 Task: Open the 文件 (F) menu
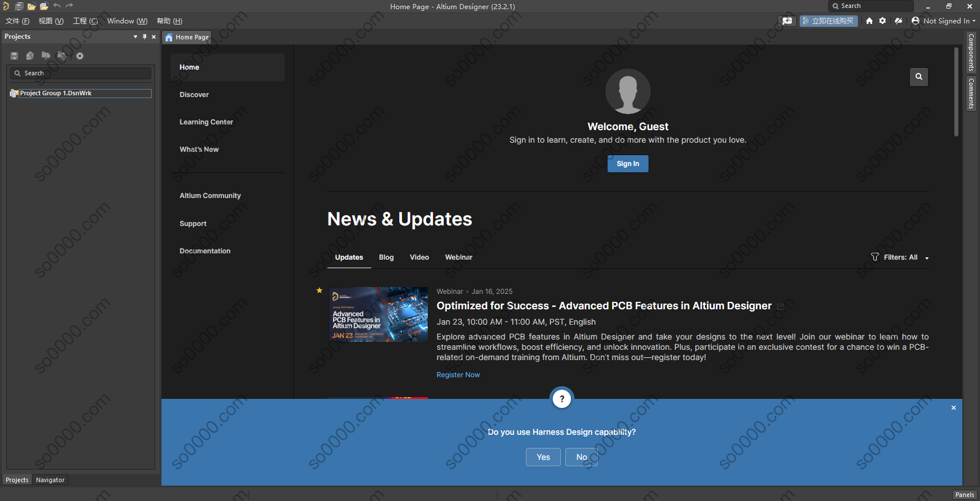[18, 21]
